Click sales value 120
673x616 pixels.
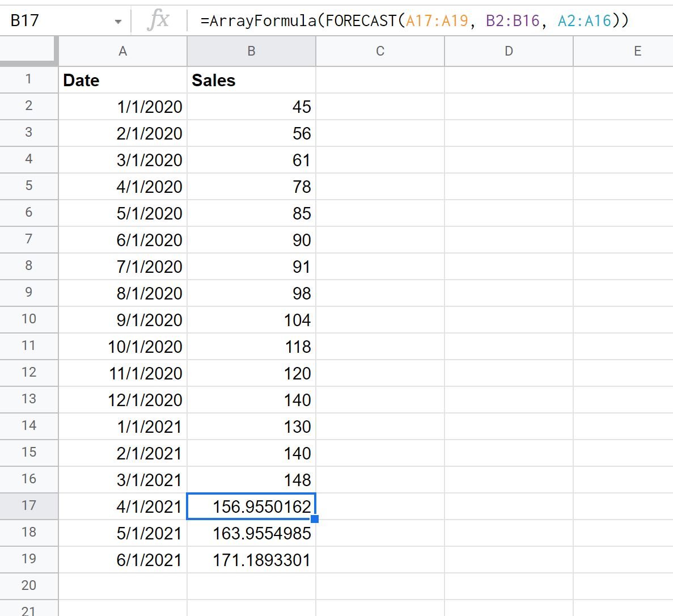(x=252, y=373)
